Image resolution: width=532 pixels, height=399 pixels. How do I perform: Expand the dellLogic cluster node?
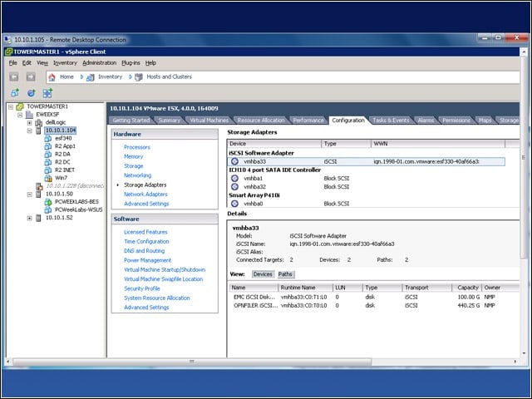tap(30, 123)
